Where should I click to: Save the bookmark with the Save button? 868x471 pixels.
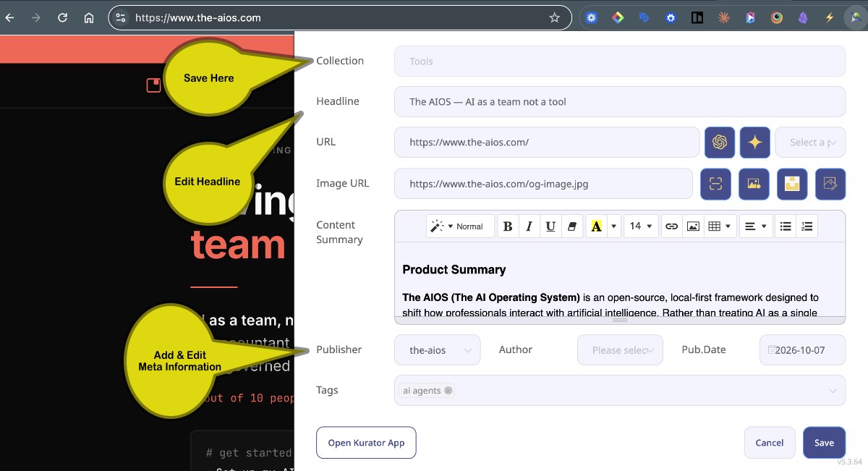[824, 443]
